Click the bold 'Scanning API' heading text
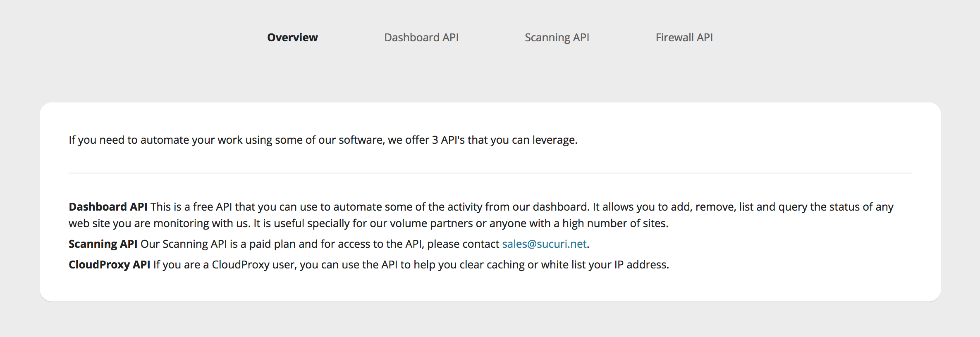 click(x=103, y=244)
